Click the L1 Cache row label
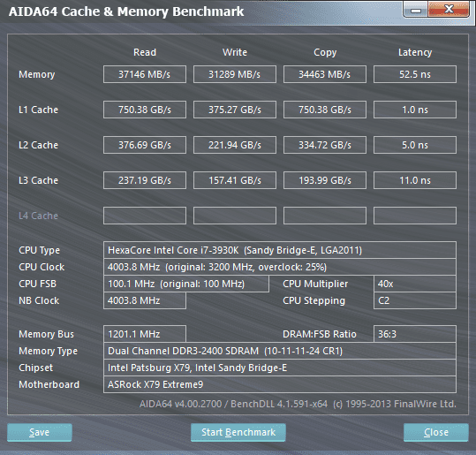Screen dimensions: 476x455 [x=38, y=110]
